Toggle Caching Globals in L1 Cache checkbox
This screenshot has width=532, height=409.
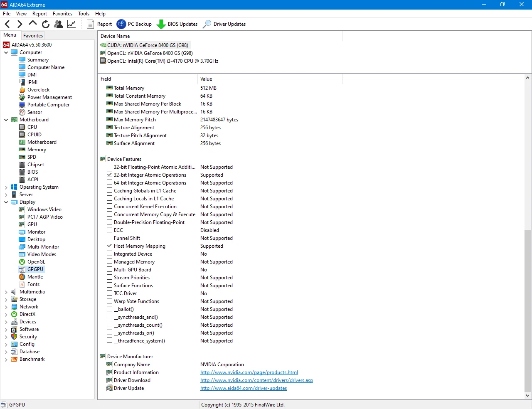pos(110,190)
